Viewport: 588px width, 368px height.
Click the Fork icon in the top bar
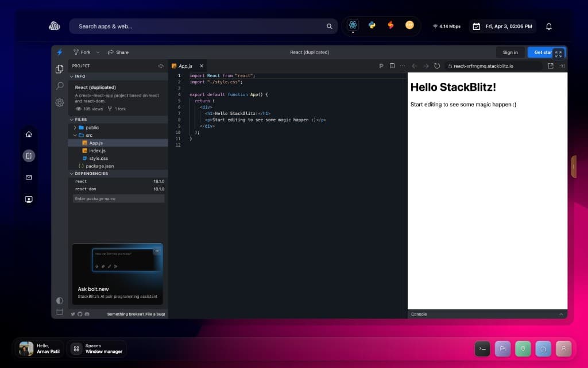[x=76, y=52]
